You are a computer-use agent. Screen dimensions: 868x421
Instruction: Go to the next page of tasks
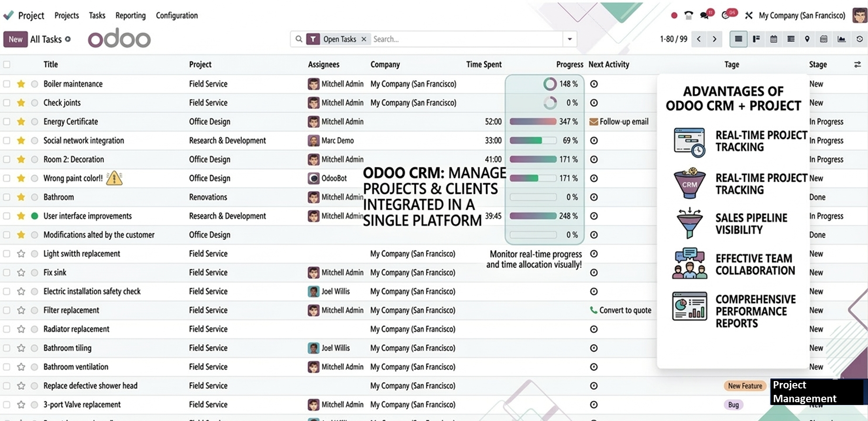[x=714, y=39]
